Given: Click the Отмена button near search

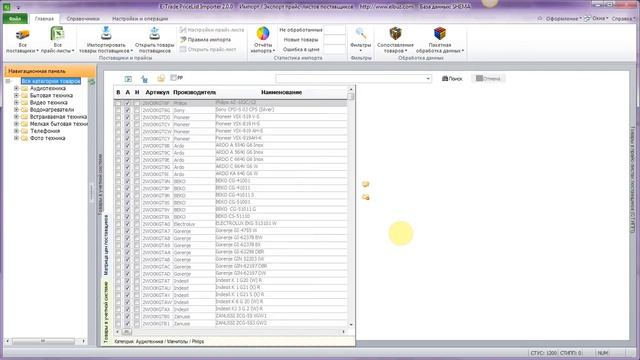Looking at the screenshot, I should click(x=488, y=78).
